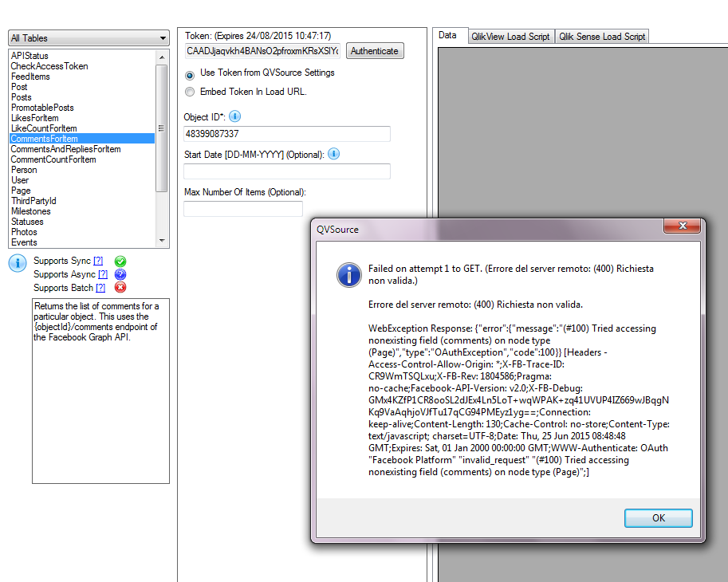This screenshot has width=728, height=582.
Task: Select Statuses in the table list
Action: (x=82, y=222)
